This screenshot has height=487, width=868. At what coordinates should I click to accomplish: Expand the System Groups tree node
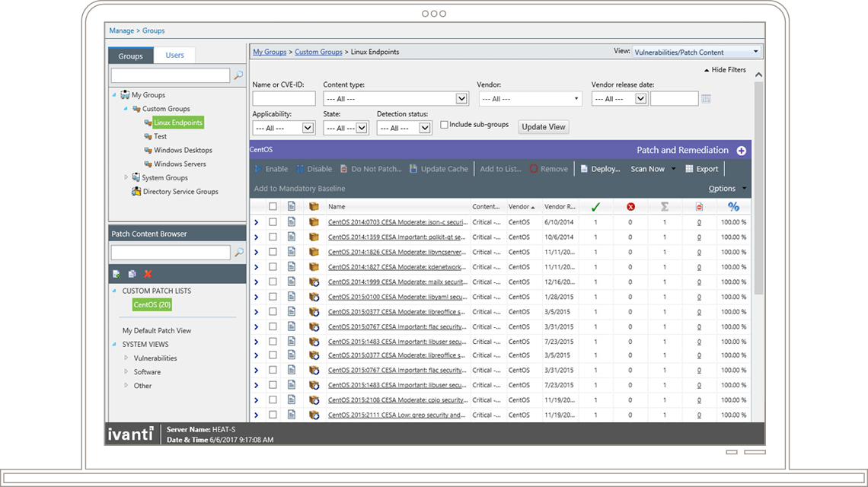[x=126, y=177]
